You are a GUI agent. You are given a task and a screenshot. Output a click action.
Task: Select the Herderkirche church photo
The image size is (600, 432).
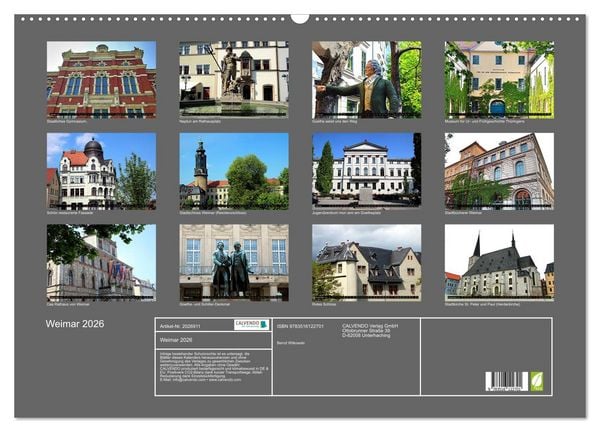[x=499, y=262]
